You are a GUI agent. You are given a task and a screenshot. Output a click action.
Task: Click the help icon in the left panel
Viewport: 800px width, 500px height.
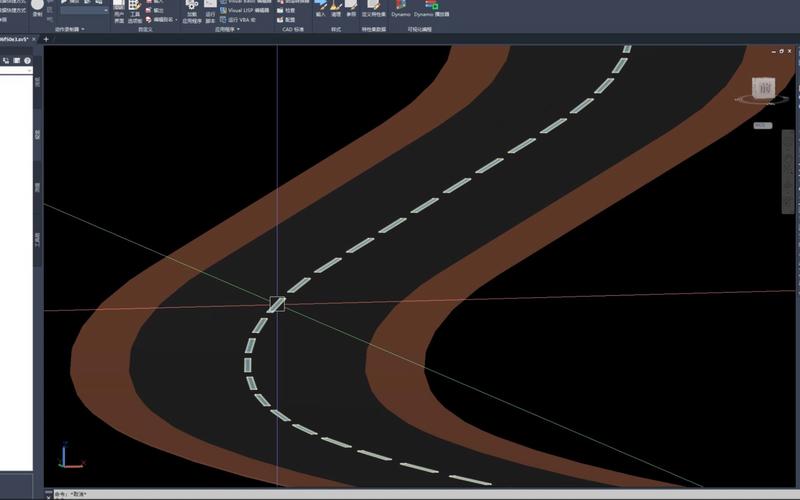28,61
